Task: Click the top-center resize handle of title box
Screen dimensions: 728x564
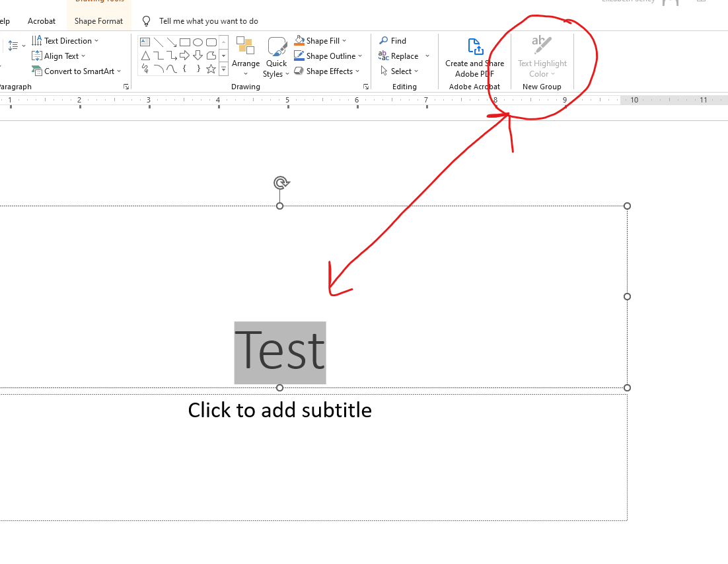Action: [x=279, y=206]
